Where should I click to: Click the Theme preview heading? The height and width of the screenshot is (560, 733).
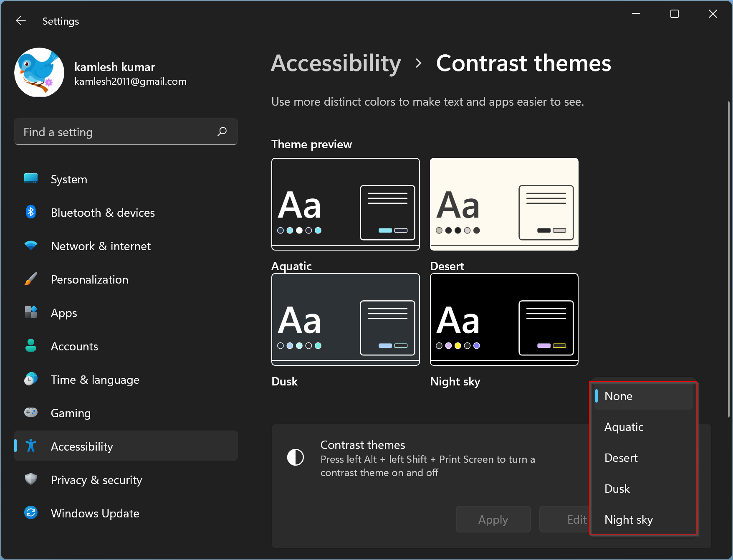(x=311, y=144)
